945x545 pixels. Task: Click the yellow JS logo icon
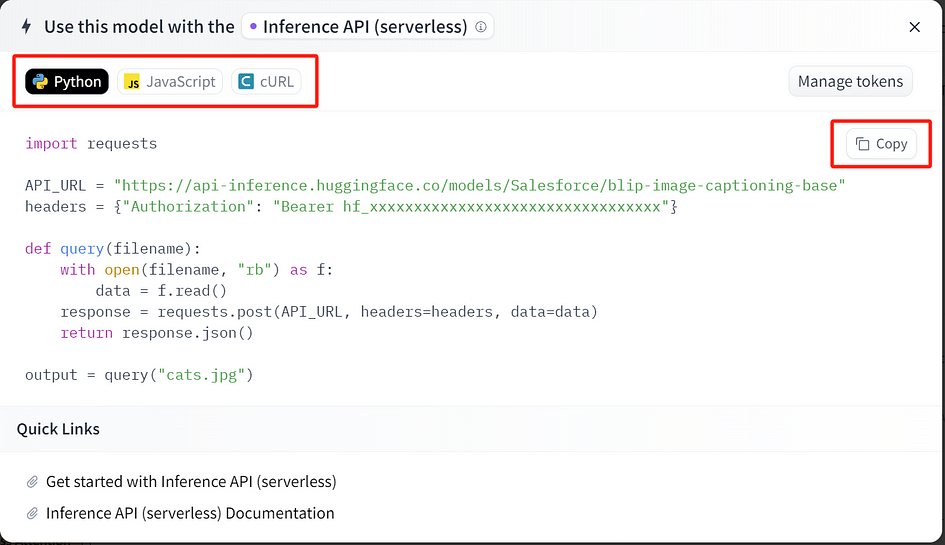tap(132, 82)
